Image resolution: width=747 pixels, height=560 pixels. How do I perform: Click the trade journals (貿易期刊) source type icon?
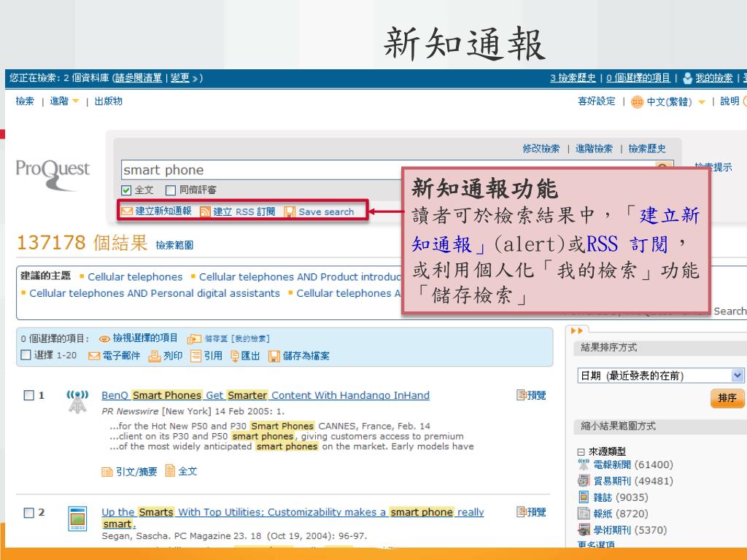click(584, 481)
